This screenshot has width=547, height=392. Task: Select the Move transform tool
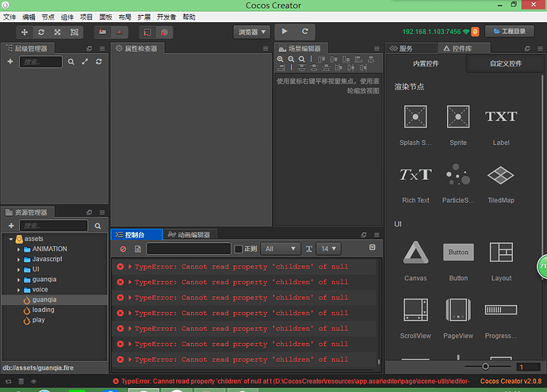(25, 32)
